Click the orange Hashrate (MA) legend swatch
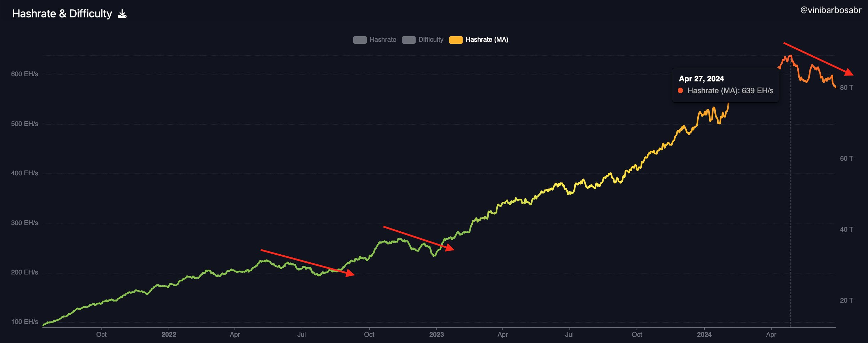Viewport: 868px width, 343px height. pyautogui.click(x=456, y=40)
